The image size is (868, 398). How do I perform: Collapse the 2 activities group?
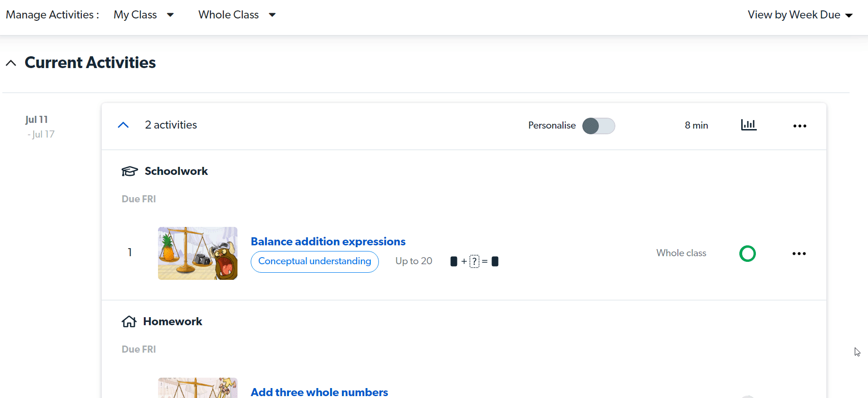tap(123, 125)
